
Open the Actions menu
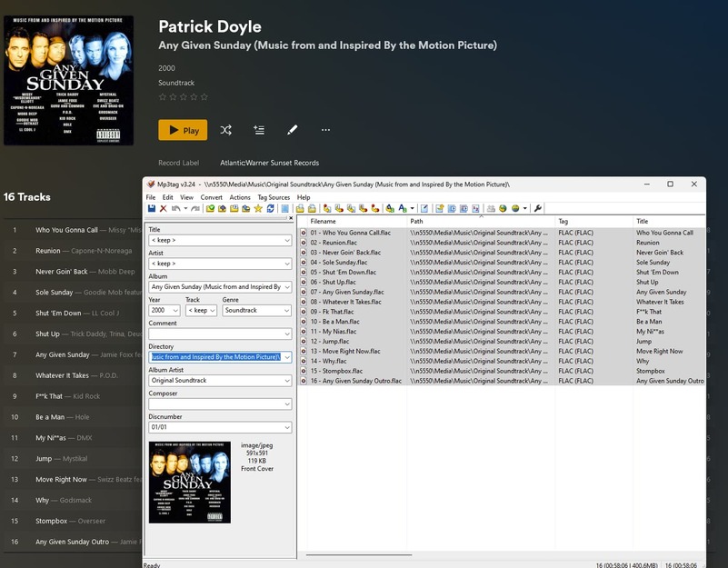tap(240, 197)
